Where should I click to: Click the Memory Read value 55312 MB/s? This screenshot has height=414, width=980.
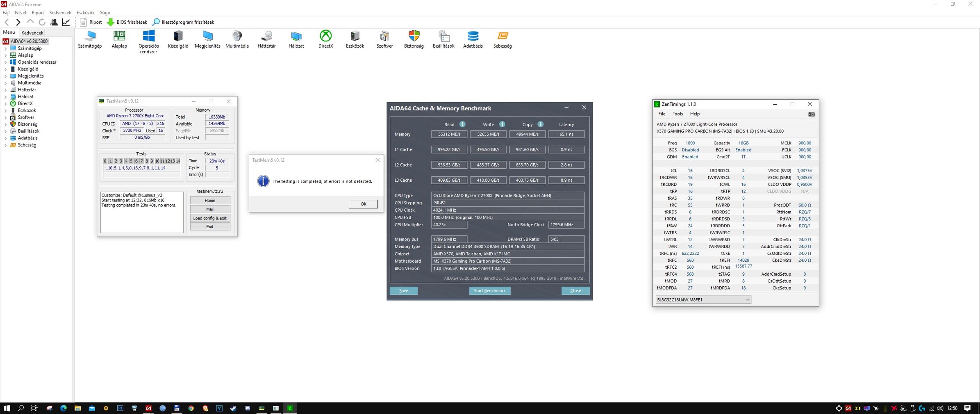pos(449,134)
